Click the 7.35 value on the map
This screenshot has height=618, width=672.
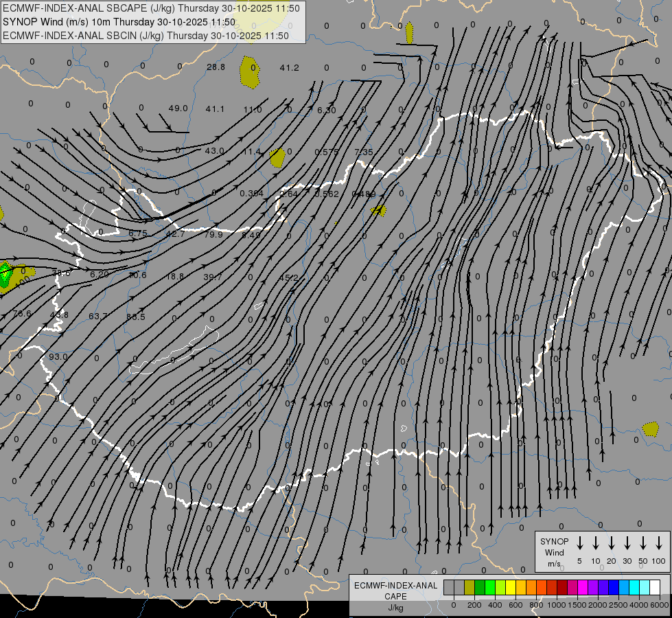click(363, 152)
